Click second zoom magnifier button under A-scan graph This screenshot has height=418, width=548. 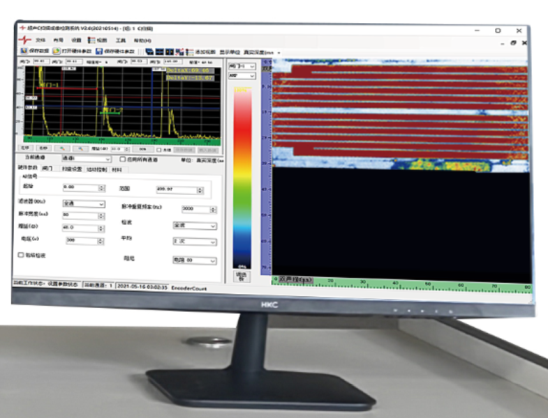81,149
